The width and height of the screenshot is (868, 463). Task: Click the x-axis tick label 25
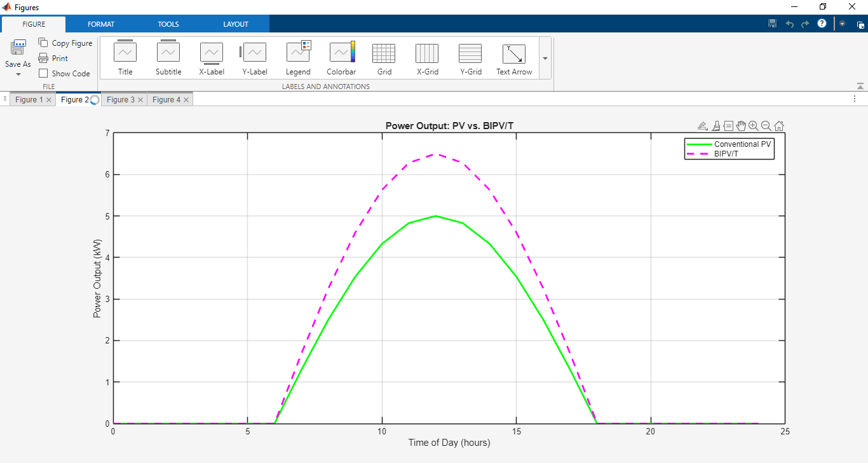click(785, 431)
